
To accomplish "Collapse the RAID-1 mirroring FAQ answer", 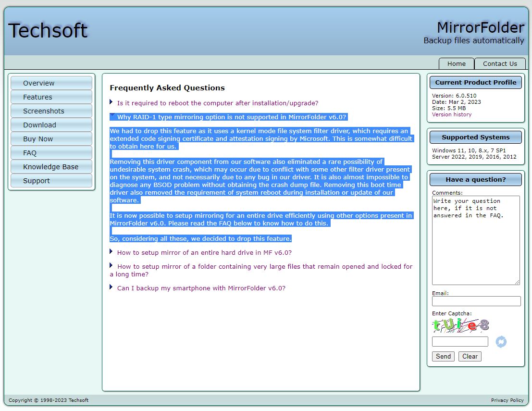I will pyautogui.click(x=231, y=117).
